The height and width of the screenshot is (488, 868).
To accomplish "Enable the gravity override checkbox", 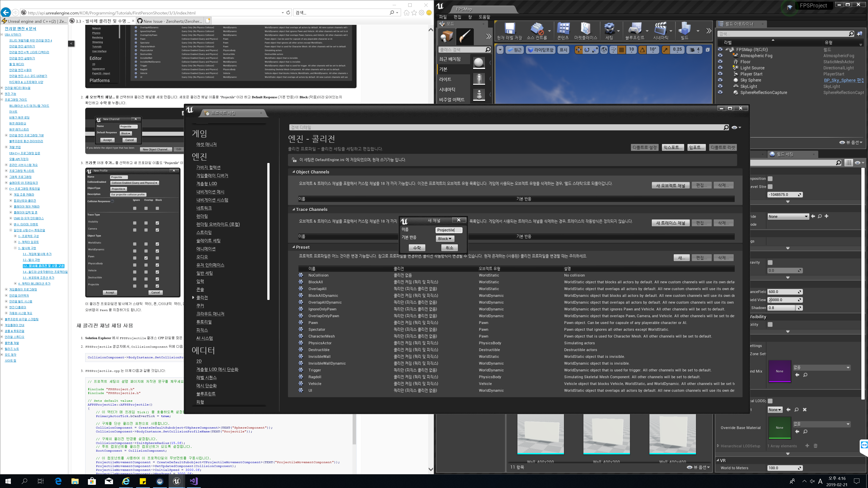I will click(x=770, y=262).
